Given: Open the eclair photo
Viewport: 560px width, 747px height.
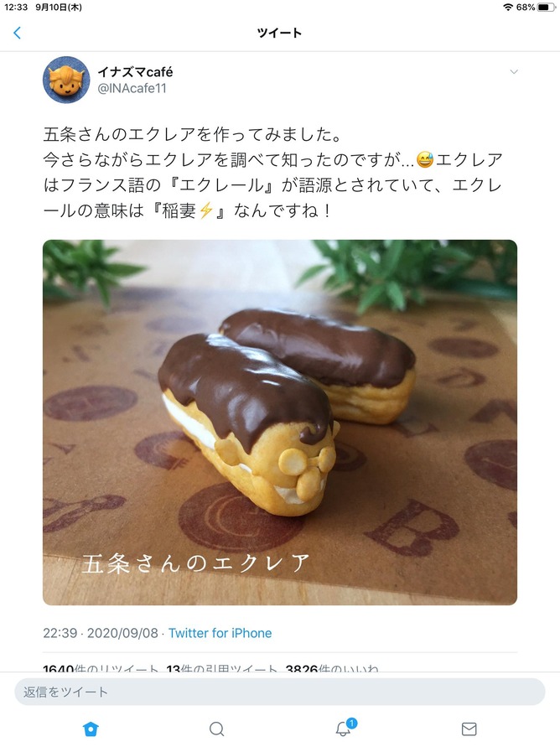Looking at the screenshot, I should tap(280, 423).
